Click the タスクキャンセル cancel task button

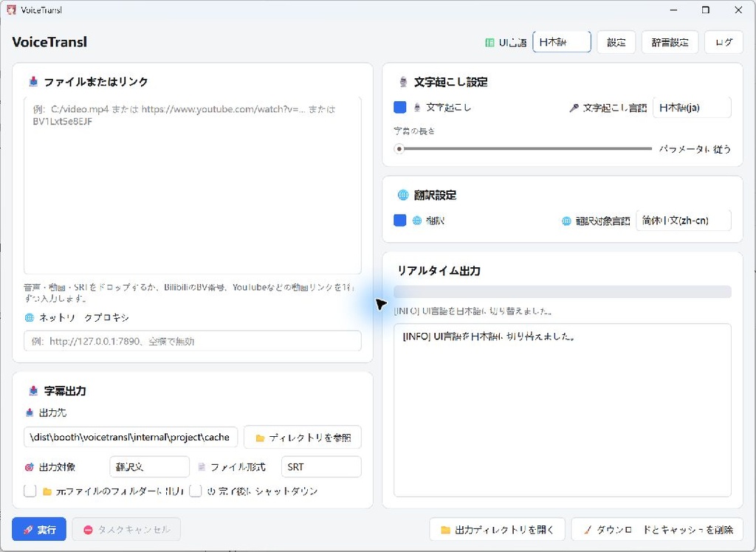click(126, 529)
